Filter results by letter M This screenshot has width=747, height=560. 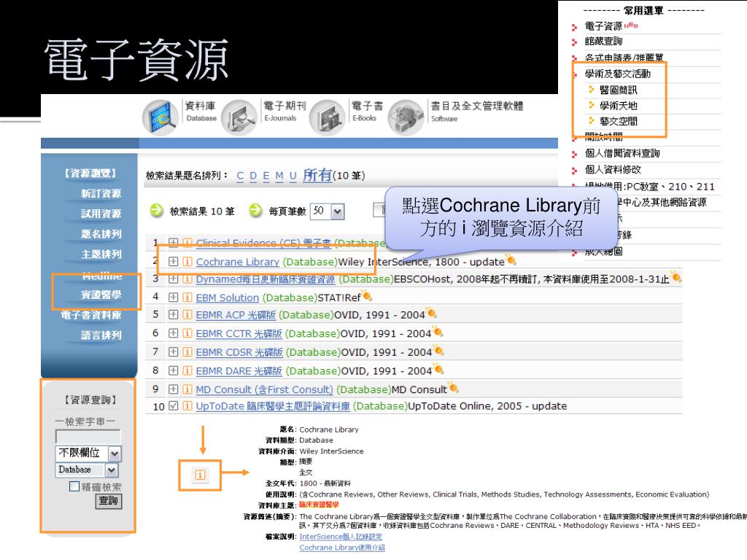tap(279, 176)
